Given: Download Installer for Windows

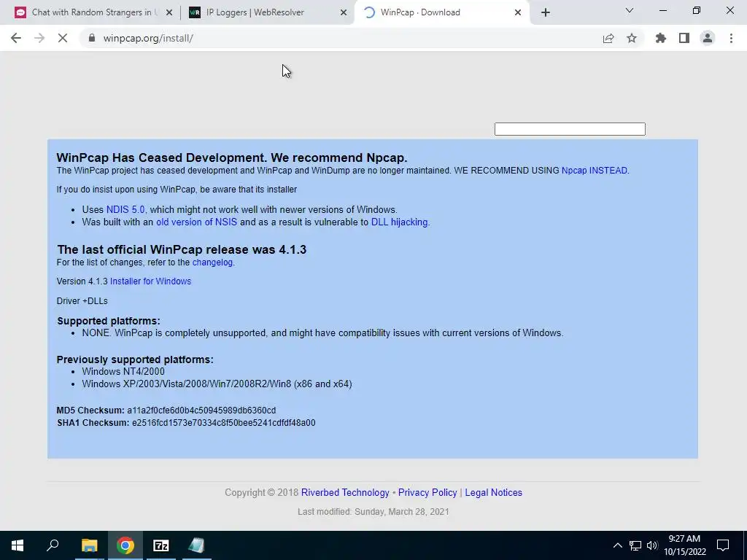Looking at the screenshot, I should (150, 281).
